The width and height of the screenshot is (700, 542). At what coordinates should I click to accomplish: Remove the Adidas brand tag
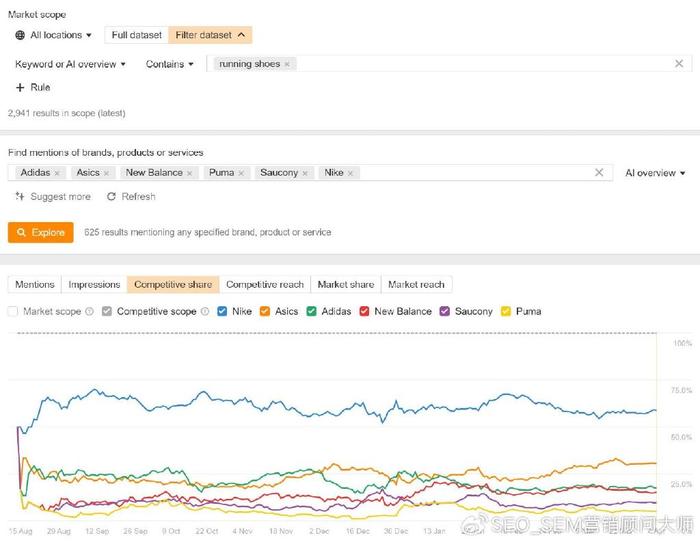click(57, 173)
